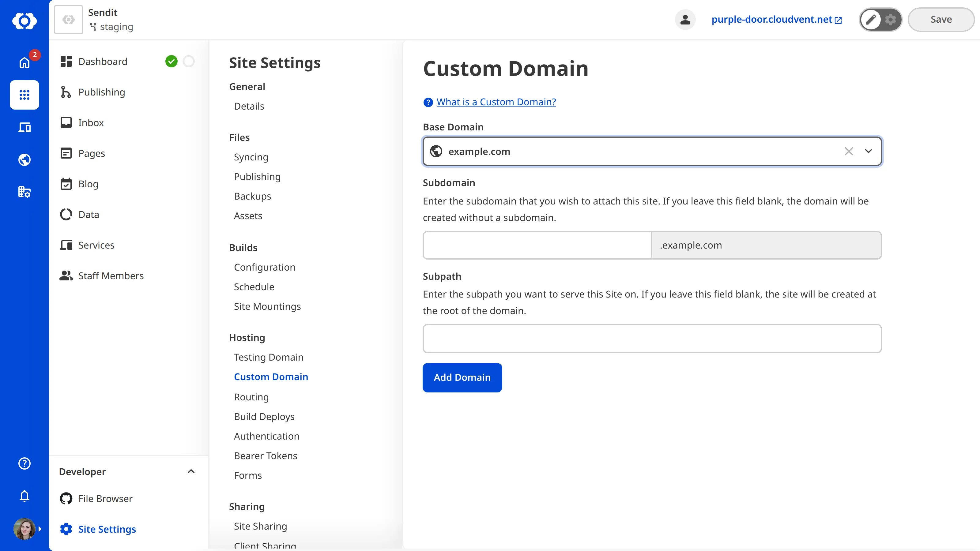Open the Pages nav item
Screen dimensions: 980x551
tap(92, 153)
